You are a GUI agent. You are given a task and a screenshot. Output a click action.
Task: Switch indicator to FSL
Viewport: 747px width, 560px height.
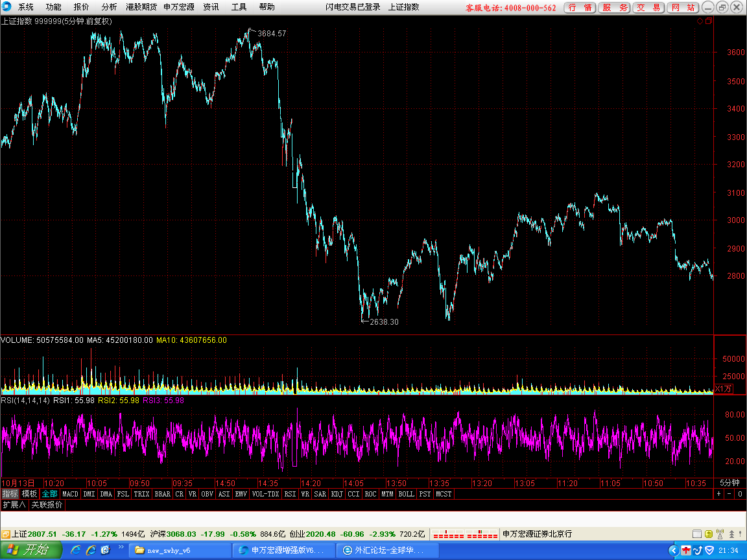pyautogui.click(x=123, y=494)
